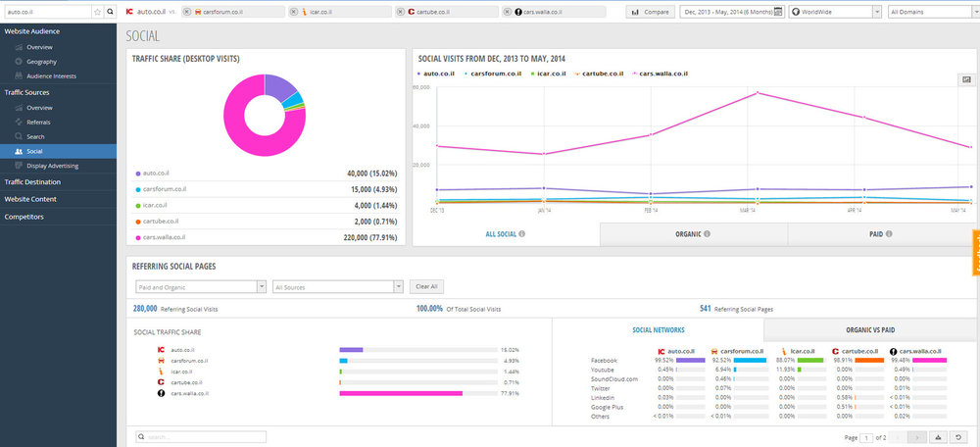Click the download icon next to pagination
980x447 pixels.
coord(938,437)
